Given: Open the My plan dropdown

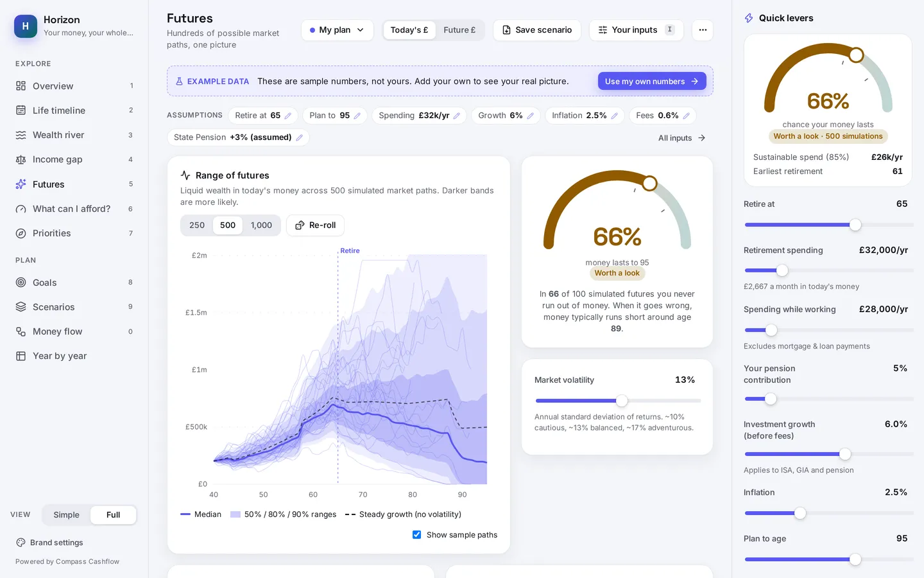Looking at the screenshot, I should pyautogui.click(x=338, y=30).
